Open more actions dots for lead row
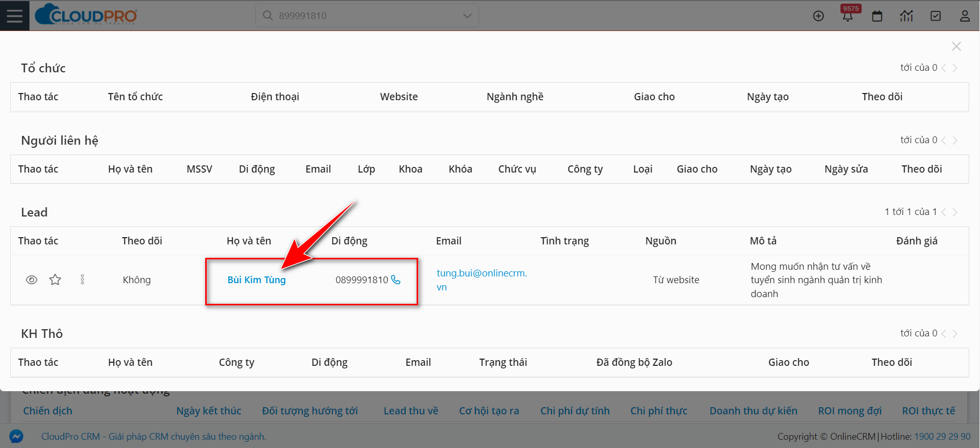Image resolution: width=980 pixels, height=448 pixels. 82,280
